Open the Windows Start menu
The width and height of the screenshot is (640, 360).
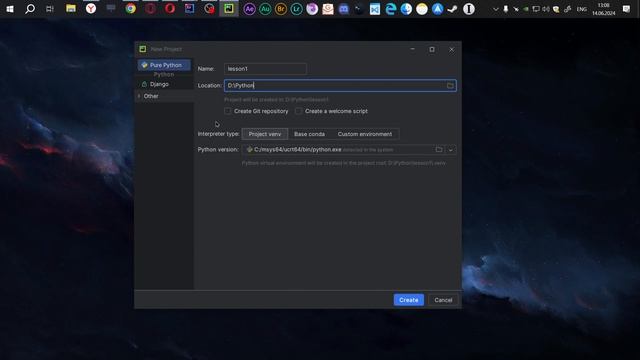point(10,9)
